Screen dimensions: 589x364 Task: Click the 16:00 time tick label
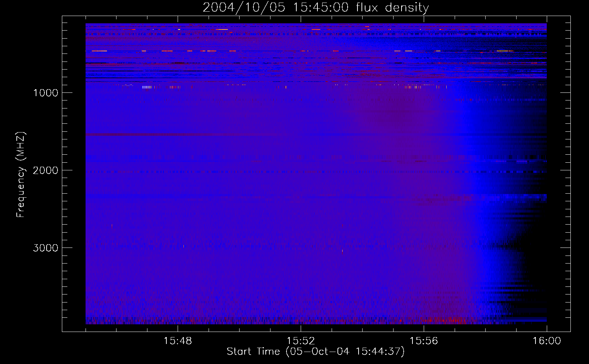[x=547, y=341]
